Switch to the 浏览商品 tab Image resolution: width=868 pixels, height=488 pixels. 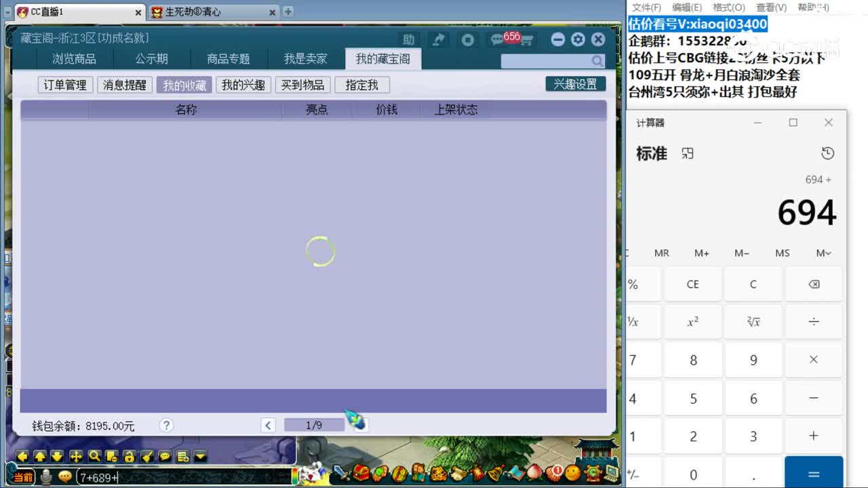[75, 59]
